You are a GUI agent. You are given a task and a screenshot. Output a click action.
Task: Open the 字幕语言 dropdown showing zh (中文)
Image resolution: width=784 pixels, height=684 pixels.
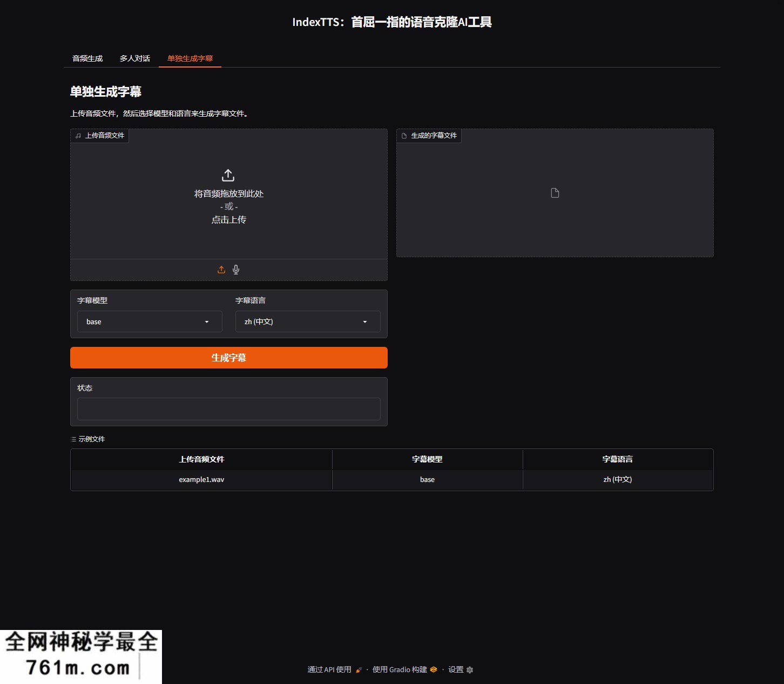point(308,321)
